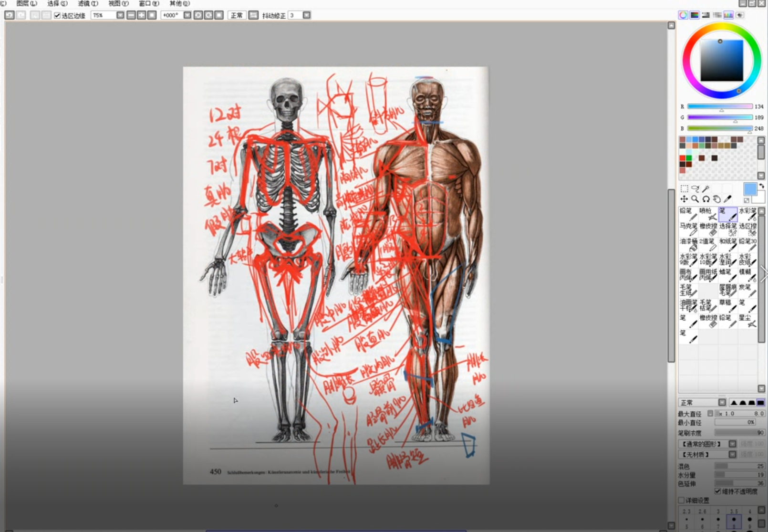
Task: Choose the 马克笔 marker brush
Action: 688,229
